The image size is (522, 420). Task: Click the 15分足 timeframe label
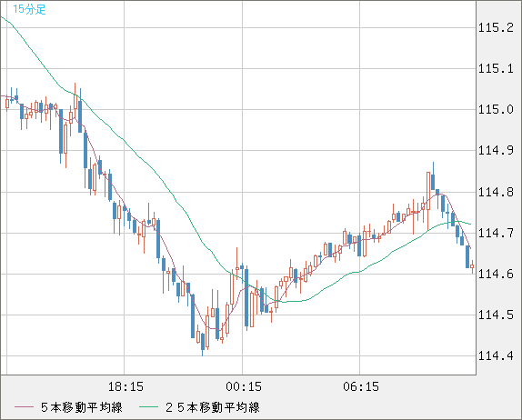(29, 9)
